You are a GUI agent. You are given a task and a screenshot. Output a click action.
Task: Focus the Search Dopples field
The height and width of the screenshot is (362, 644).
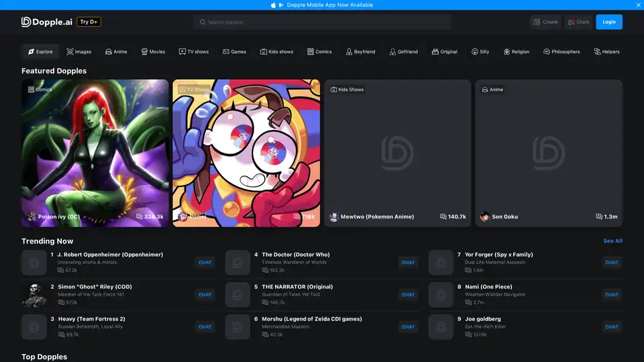coord(322,22)
